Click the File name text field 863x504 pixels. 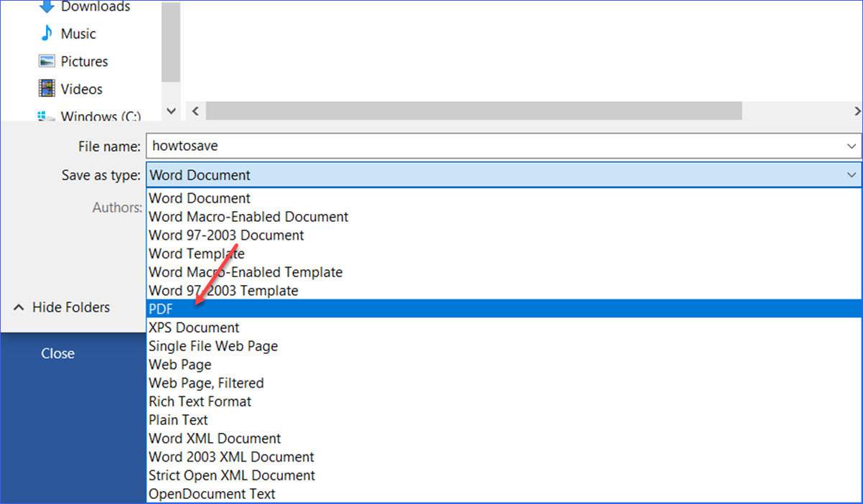click(x=495, y=146)
